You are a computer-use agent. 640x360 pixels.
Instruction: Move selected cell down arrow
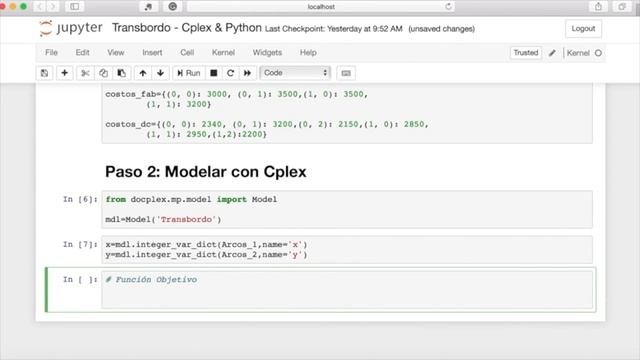coord(160,73)
